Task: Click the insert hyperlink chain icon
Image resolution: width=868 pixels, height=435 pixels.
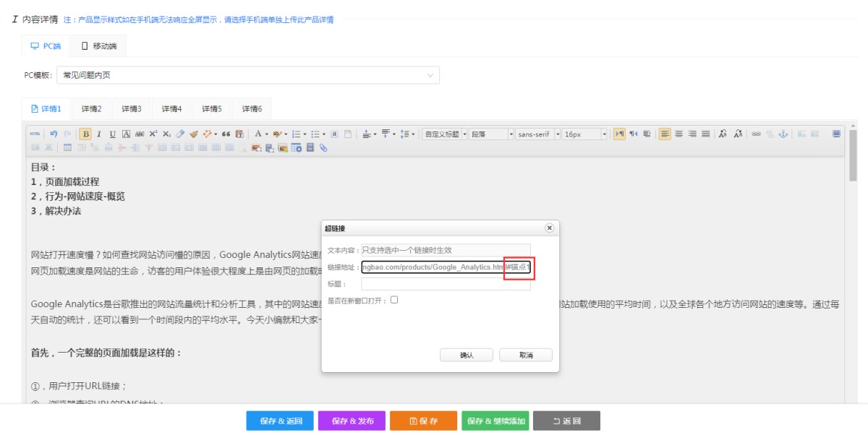Action: coord(756,134)
